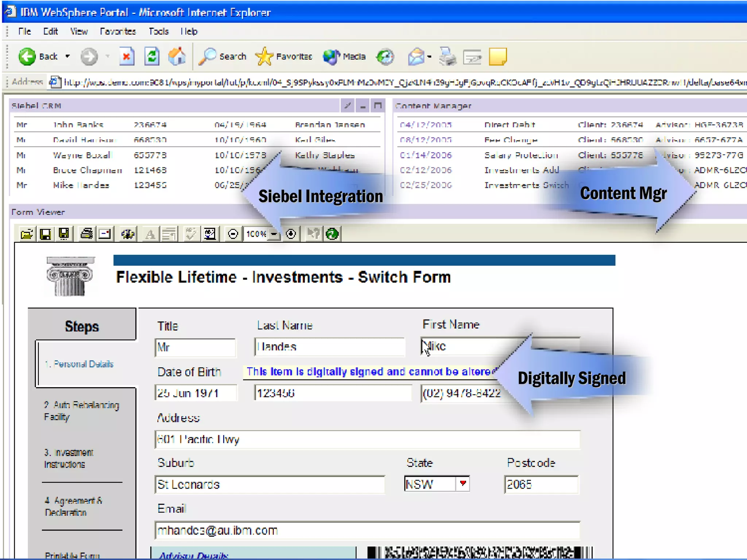Select Bruce Chapman row in Siebel CRM
Screen dimensions: 747x560
point(197,170)
